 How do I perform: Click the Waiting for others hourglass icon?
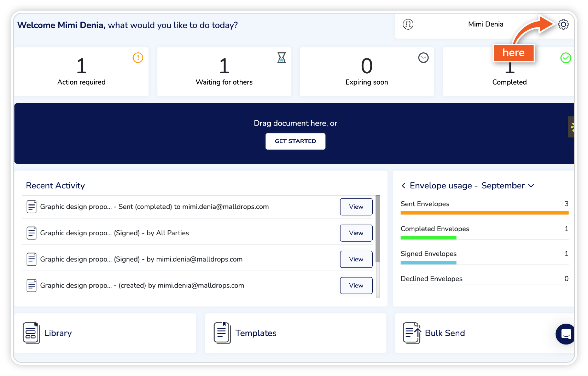(281, 58)
